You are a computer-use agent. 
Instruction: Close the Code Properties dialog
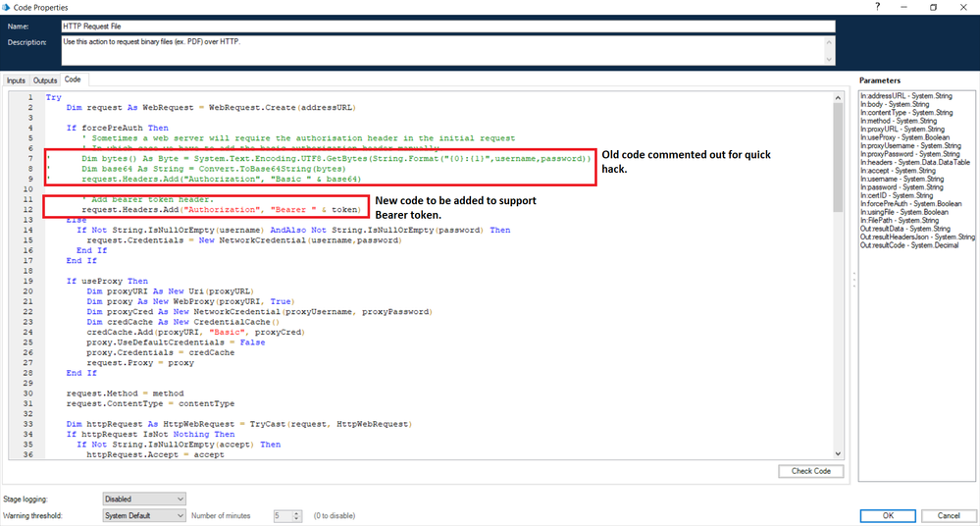click(x=963, y=7)
